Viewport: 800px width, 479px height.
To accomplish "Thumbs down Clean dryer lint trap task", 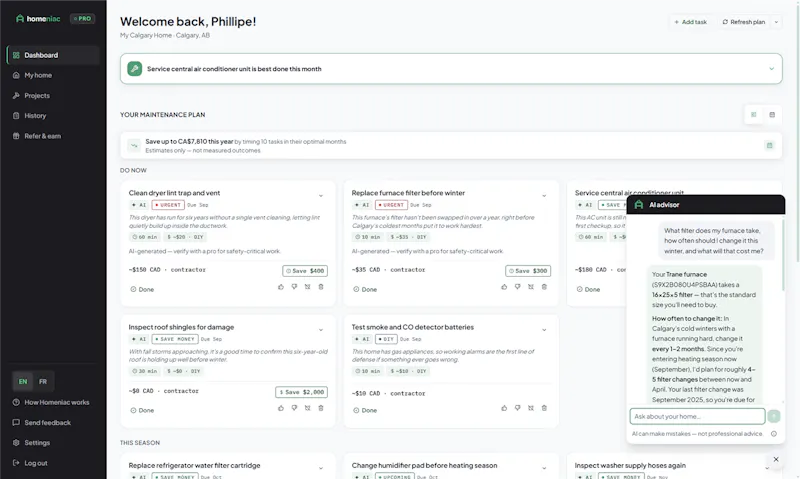I will [x=294, y=287].
